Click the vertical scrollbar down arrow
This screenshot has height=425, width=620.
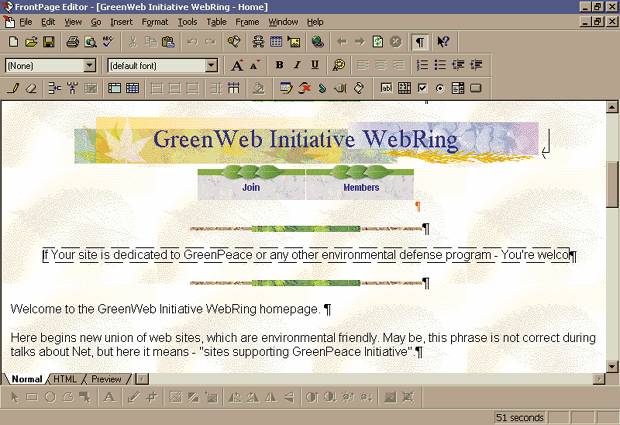[612, 366]
